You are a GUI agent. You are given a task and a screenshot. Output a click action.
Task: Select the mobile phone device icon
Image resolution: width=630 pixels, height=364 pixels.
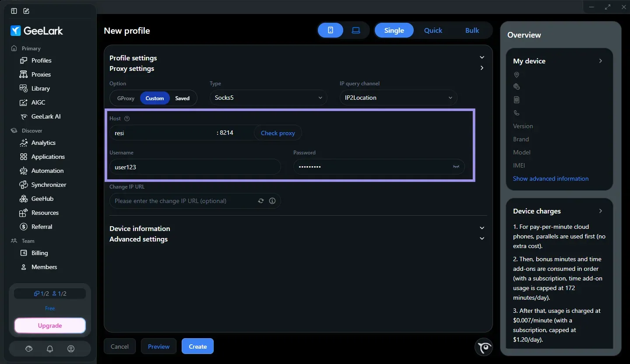coord(331,30)
